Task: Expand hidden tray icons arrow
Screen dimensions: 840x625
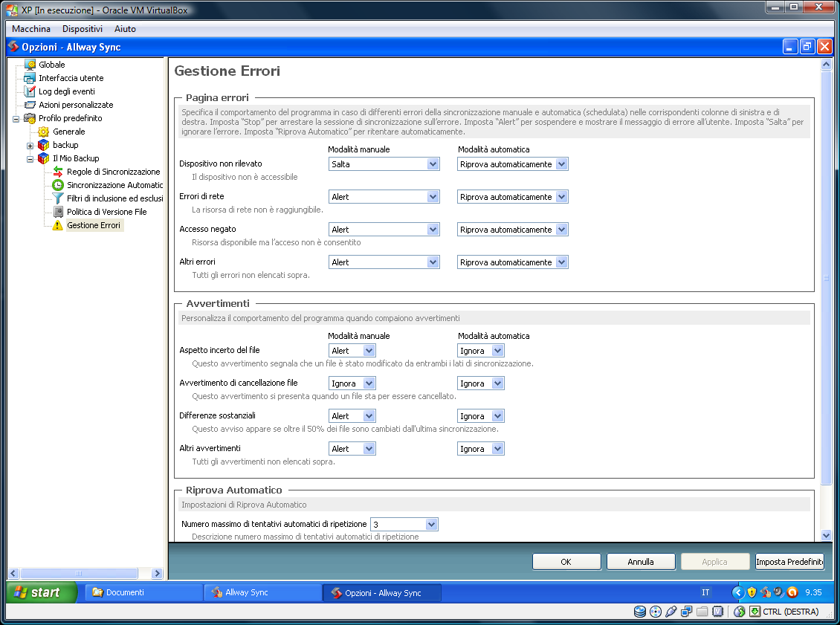Action: coord(738,592)
